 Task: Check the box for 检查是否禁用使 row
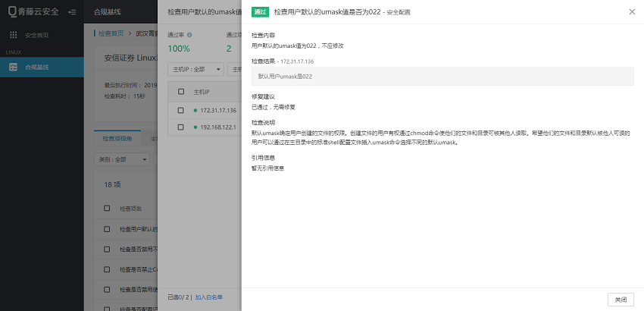107,289
